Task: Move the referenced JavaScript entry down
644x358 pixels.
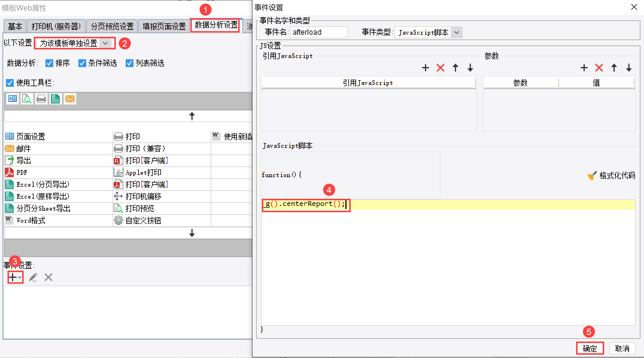Action: [x=470, y=68]
